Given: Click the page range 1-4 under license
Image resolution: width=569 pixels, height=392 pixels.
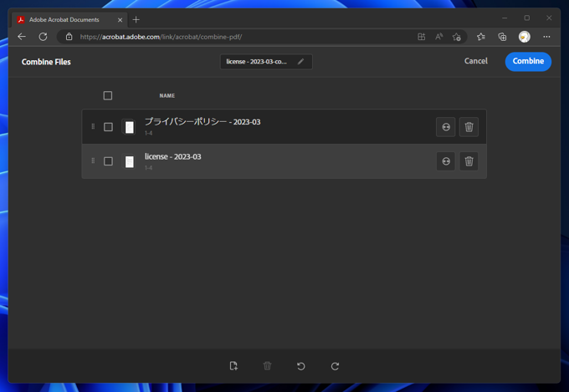Looking at the screenshot, I should click(x=148, y=168).
